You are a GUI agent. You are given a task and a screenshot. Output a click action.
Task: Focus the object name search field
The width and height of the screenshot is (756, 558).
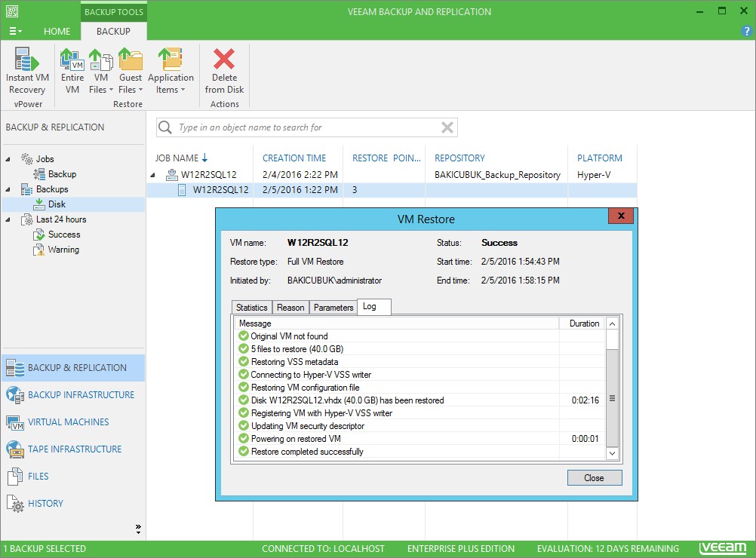click(x=306, y=127)
